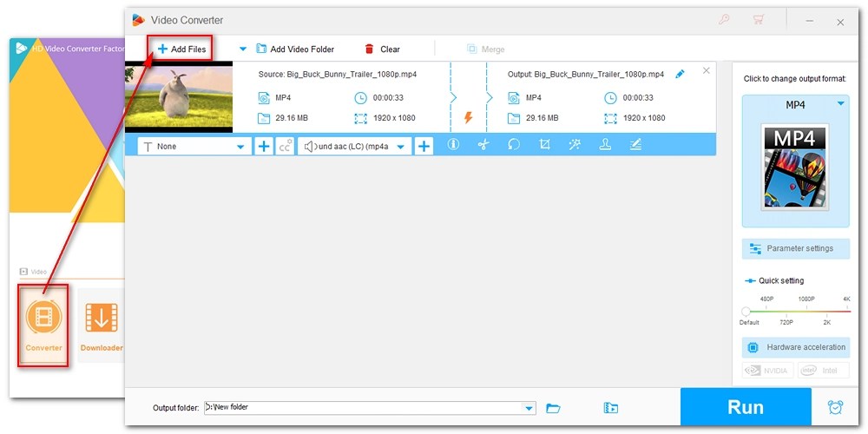Image resolution: width=868 pixels, height=434 pixels.
Task: Open the audio track und aac dropdown
Action: point(355,147)
